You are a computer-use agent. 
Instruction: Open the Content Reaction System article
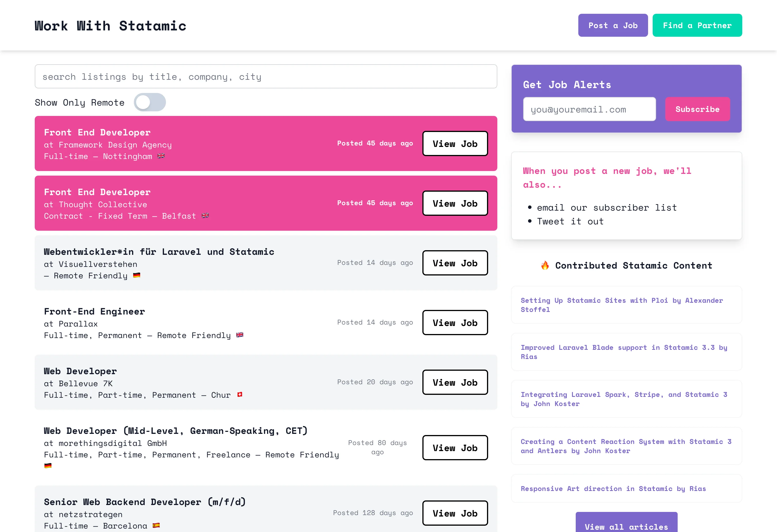(627, 446)
